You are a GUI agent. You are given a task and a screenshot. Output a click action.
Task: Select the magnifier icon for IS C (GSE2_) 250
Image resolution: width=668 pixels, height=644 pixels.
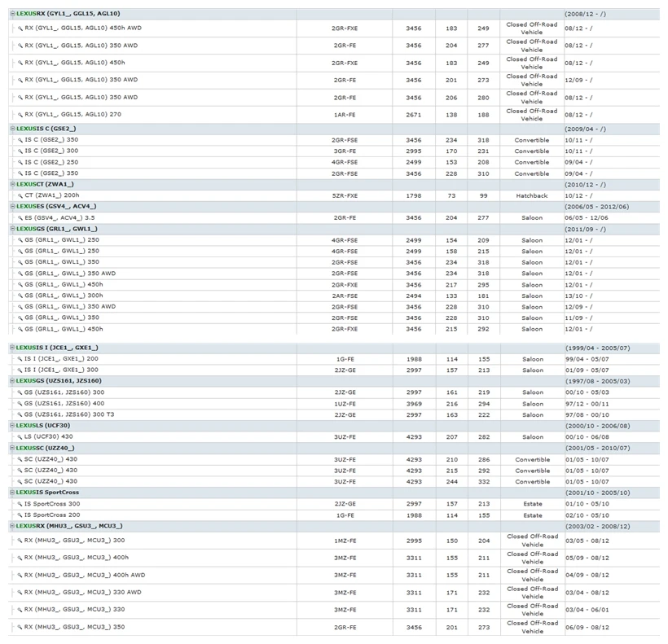(20, 163)
